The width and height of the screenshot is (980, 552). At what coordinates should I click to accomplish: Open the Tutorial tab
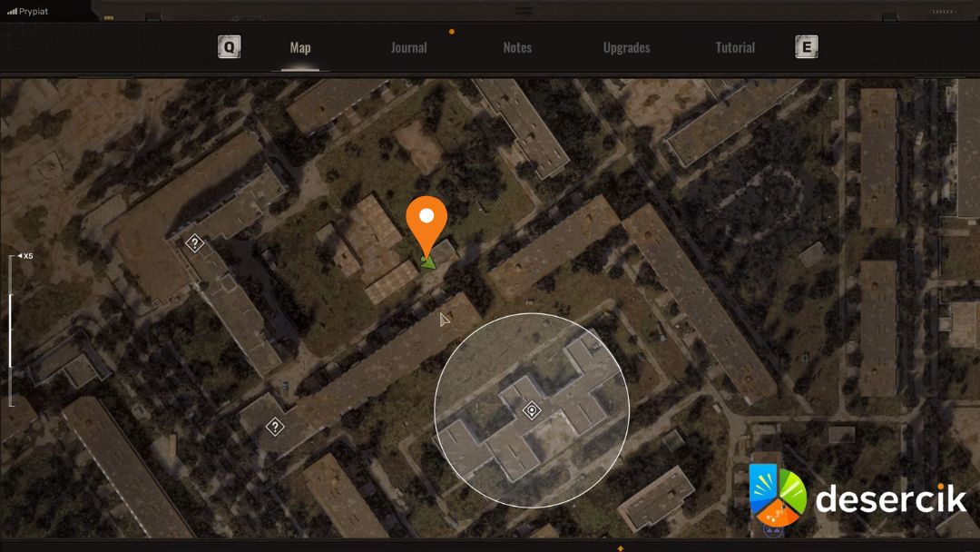[735, 48]
